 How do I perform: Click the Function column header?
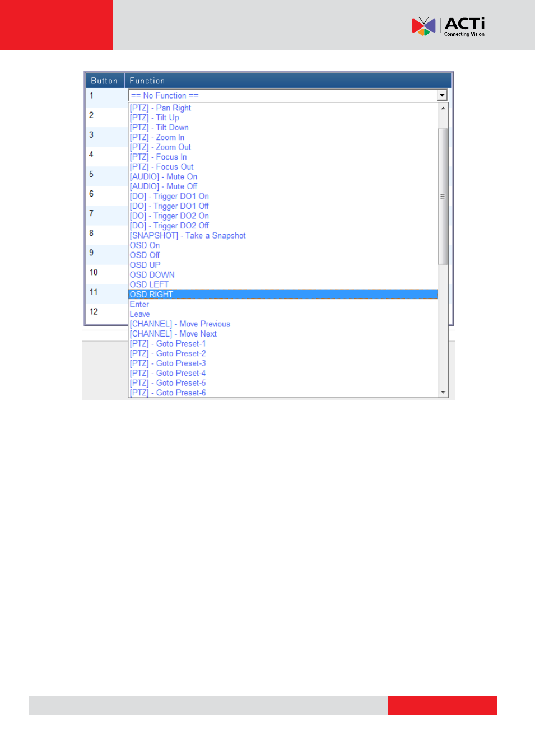(147, 81)
